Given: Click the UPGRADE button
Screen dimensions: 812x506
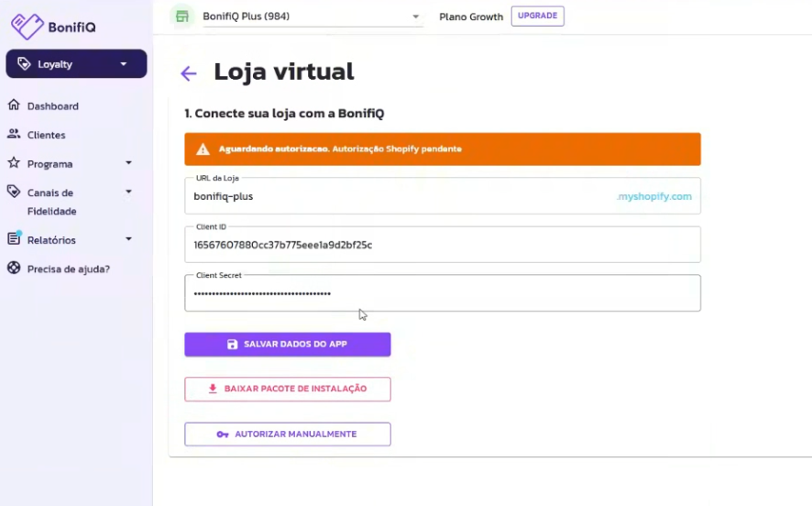Looking at the screenshot, I should pyautogui.click(x=538, y=16).
